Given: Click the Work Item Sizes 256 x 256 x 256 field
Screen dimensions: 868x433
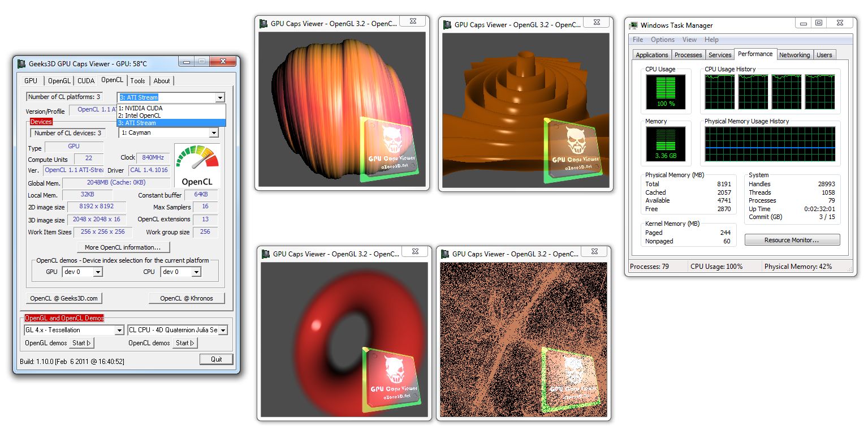Looking at the screenshot, I should click(x=102, y=232).
